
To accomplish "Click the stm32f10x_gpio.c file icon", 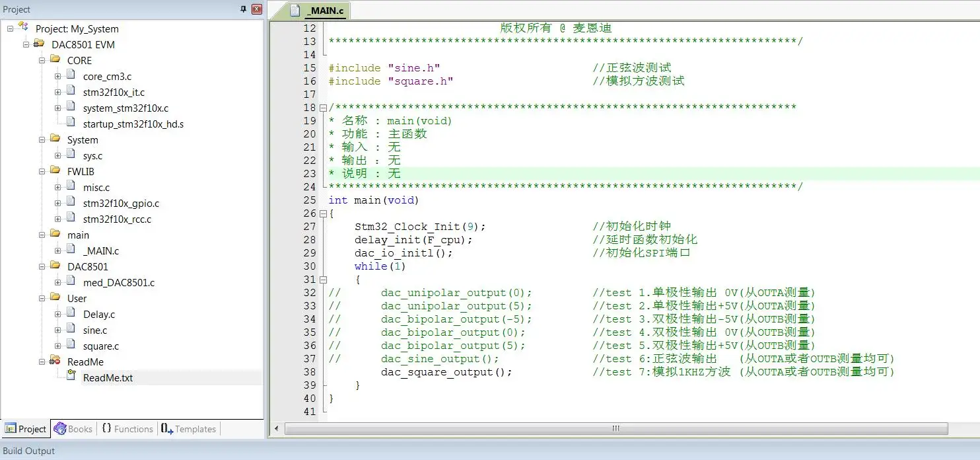I will click(x=71, y=202).
